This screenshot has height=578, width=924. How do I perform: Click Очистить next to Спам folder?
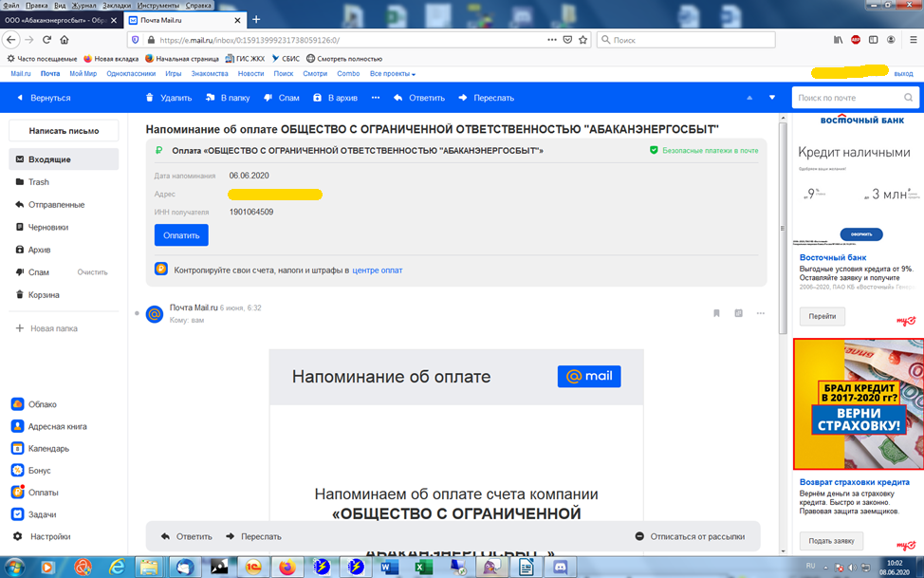coord(93,272)
